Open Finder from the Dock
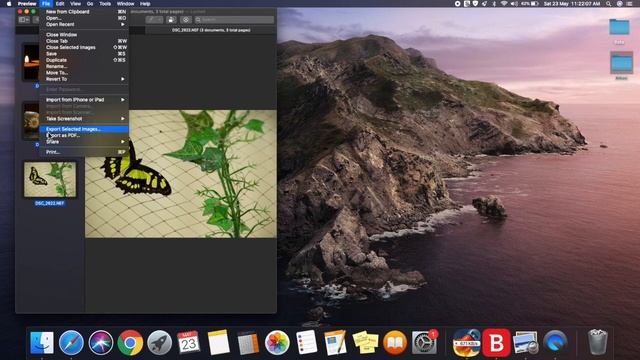This screenshot has width=640, height=360. click(x=42, y=342)
